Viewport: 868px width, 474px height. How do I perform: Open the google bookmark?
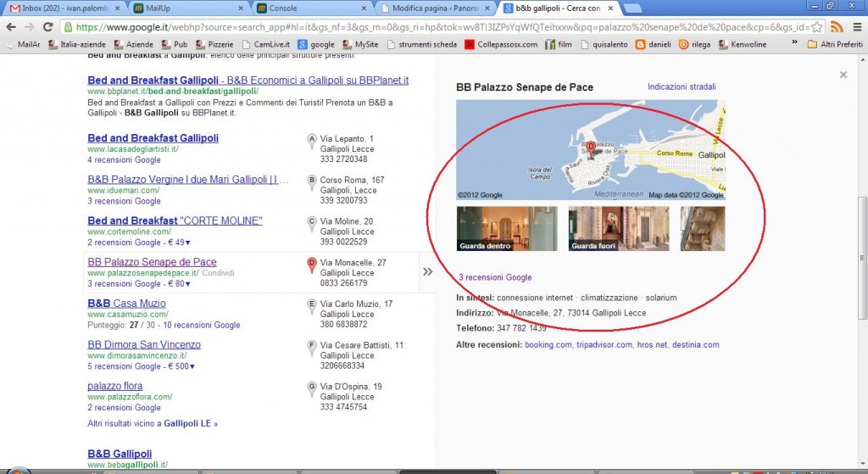(x=316, y=44)
